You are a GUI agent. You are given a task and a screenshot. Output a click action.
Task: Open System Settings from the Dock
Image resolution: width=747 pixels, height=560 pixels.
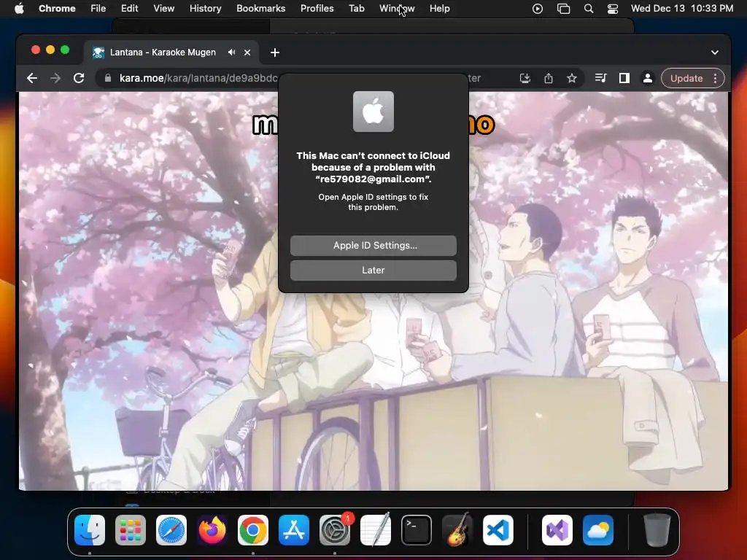click(334, 530)
